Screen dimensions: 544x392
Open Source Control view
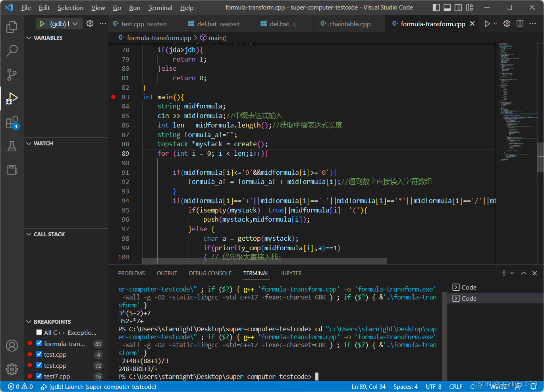[12, 74]
